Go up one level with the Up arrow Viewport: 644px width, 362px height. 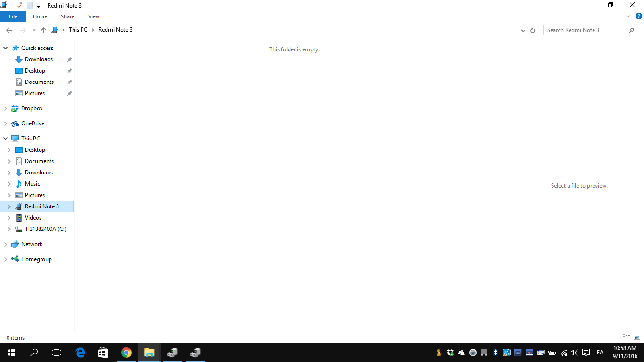[44, 30]
